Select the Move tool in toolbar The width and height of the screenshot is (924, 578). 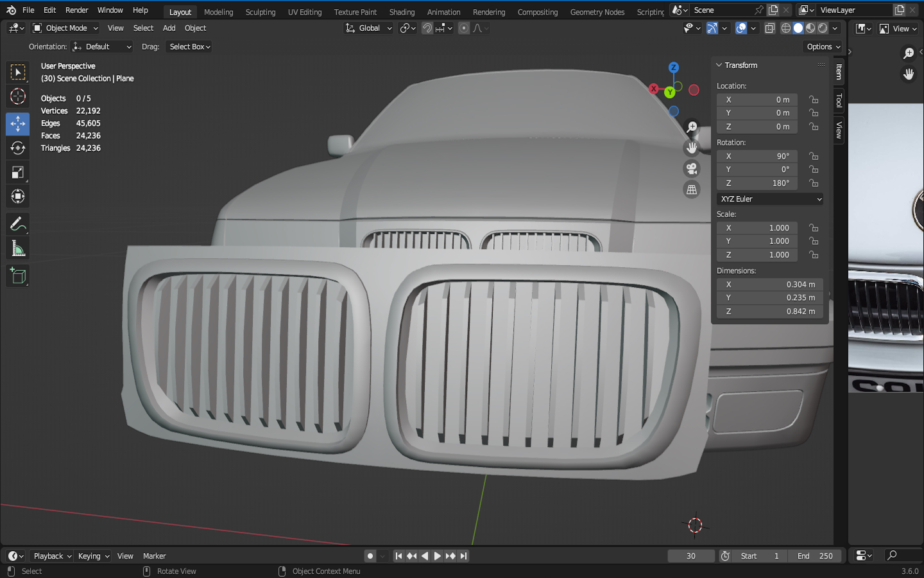point(17,123)
